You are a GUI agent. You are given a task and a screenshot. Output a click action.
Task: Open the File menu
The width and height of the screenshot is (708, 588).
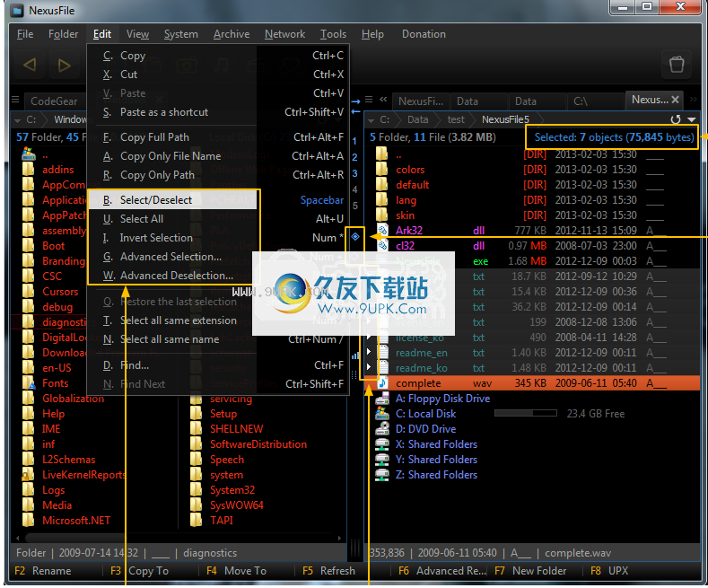pos(25,34)
